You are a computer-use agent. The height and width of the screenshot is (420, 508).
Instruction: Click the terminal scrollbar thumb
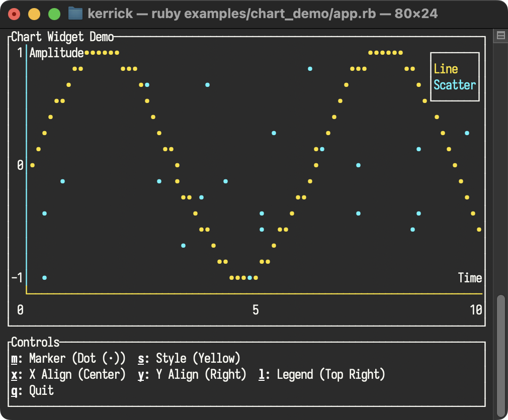tap(501, 356)
